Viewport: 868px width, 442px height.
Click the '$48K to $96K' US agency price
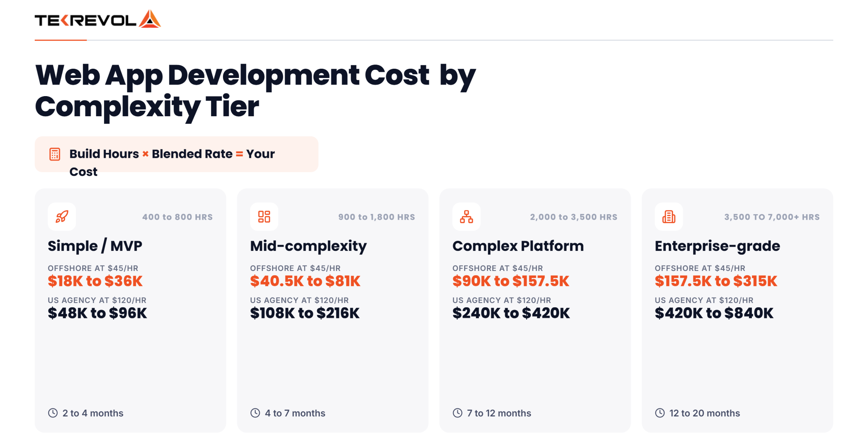click(x=97, y=313)
